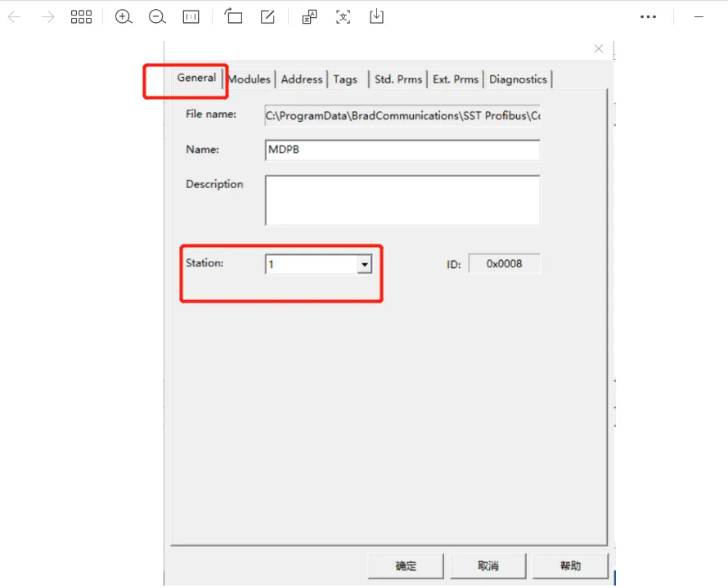
Task: Click the File name path field
Action: point(402,115)
